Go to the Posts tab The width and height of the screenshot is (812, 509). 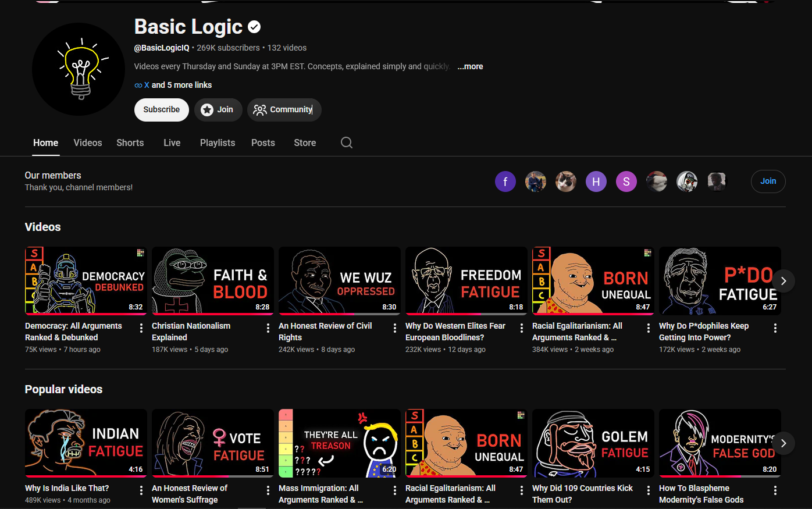(x=263, y=143)
